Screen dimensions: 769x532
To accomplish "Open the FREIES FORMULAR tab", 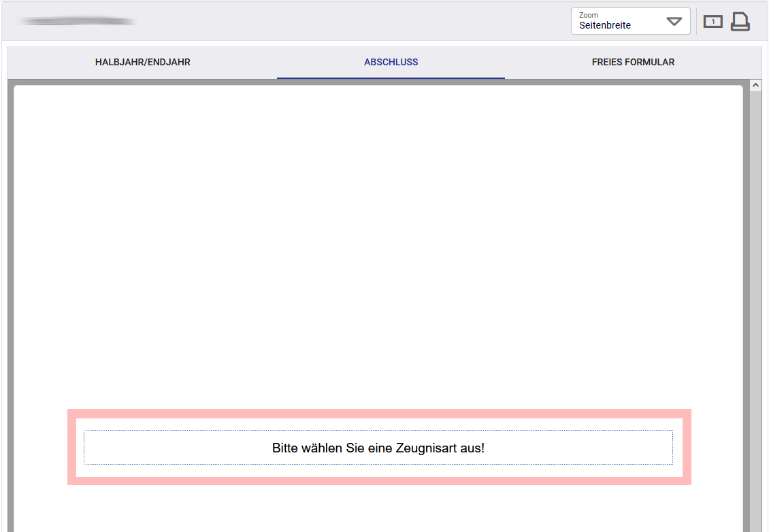I will 633,63.
